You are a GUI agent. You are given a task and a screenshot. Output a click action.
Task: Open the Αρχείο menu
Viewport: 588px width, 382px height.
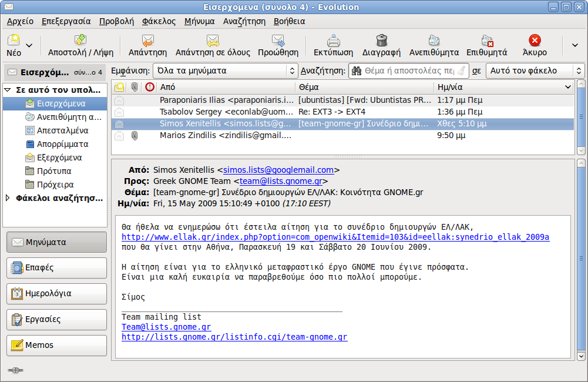click(x=20, y=21)
